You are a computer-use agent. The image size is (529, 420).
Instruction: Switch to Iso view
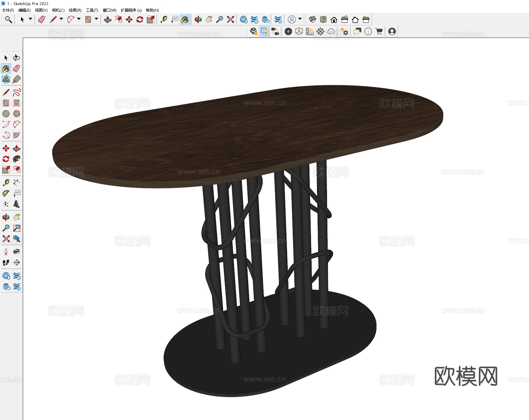pos(313,19)
